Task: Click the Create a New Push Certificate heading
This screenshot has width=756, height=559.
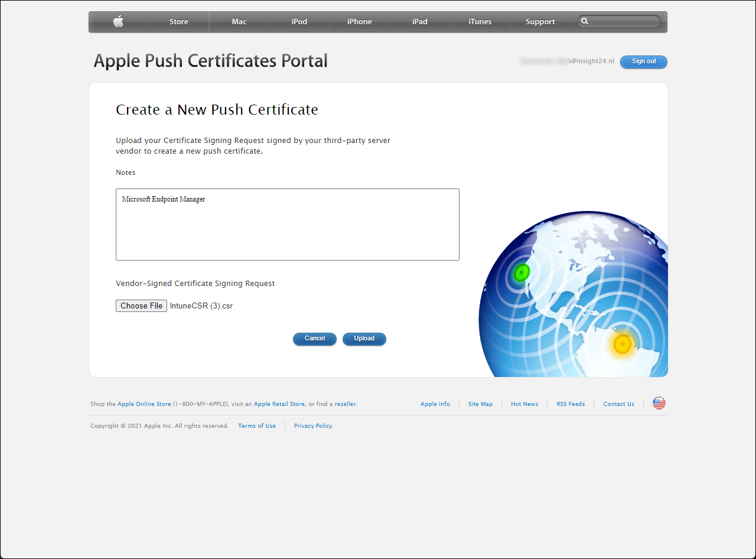Action: (217, 110)
